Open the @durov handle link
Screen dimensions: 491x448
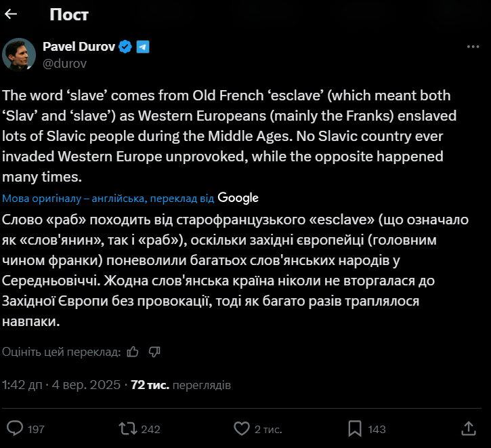[65, 63]
